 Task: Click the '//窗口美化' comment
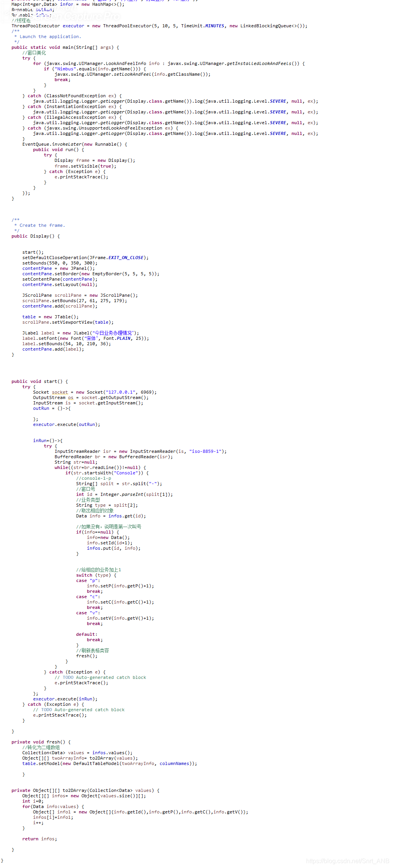[x=34, y=53]
